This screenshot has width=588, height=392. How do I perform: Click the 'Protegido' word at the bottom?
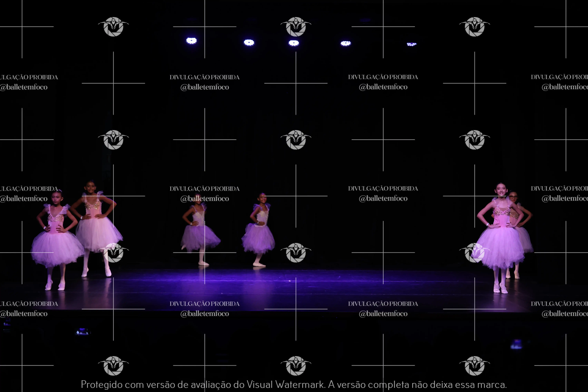(x=102, y=384)
